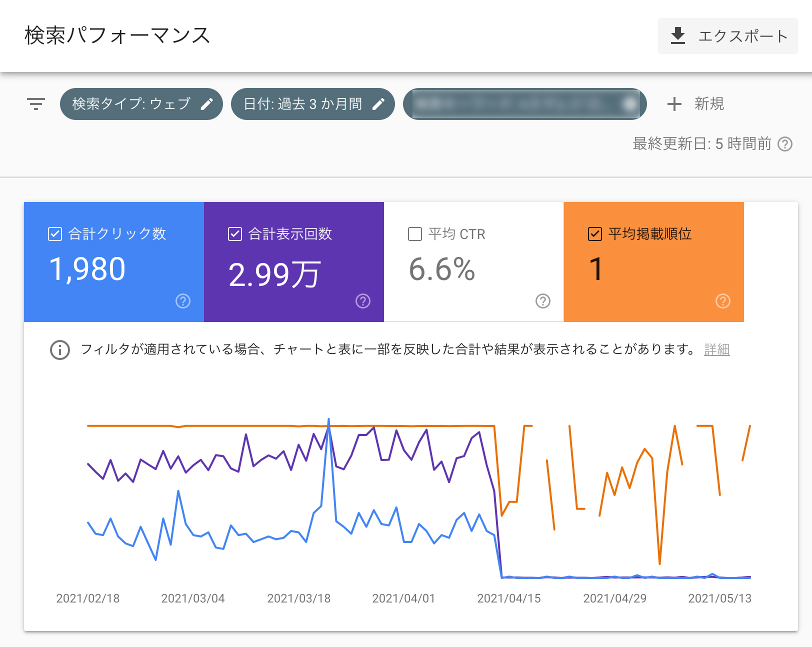Open help icon in 平均掲載順位 card
Viewport: 812px width, 647px height.
(723, 301)
